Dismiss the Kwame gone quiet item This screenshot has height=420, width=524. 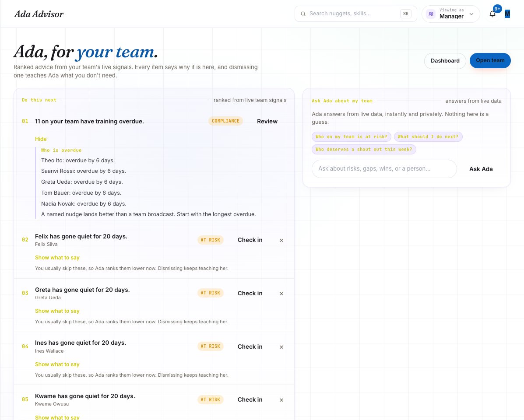pyautogui.click(x=281, y=400)
